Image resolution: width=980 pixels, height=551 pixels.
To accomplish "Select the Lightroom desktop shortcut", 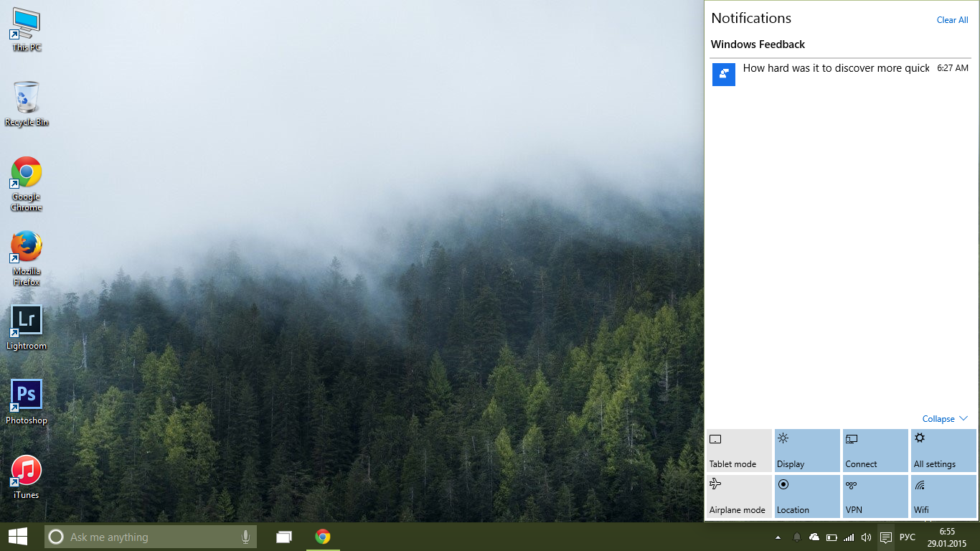I will pos(27,328).
